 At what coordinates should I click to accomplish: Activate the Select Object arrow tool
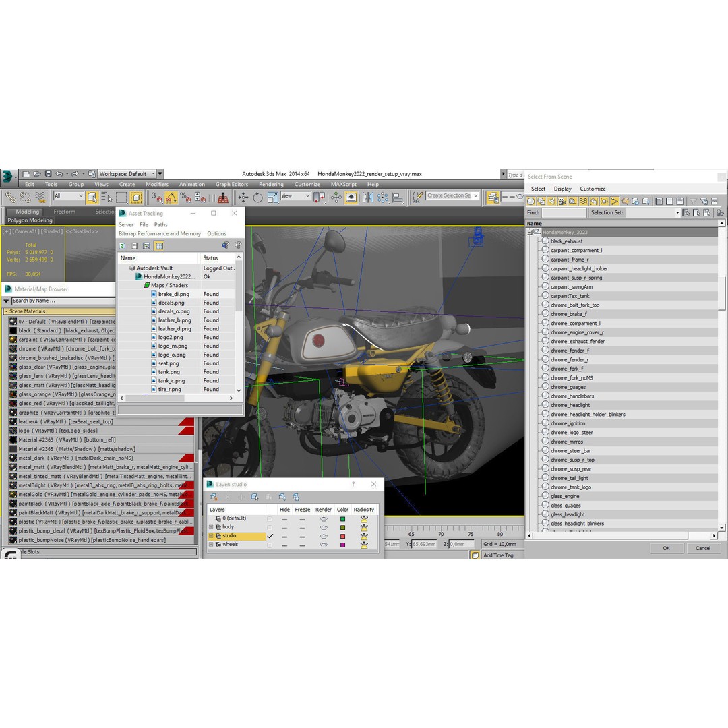[x=92, y=198]
